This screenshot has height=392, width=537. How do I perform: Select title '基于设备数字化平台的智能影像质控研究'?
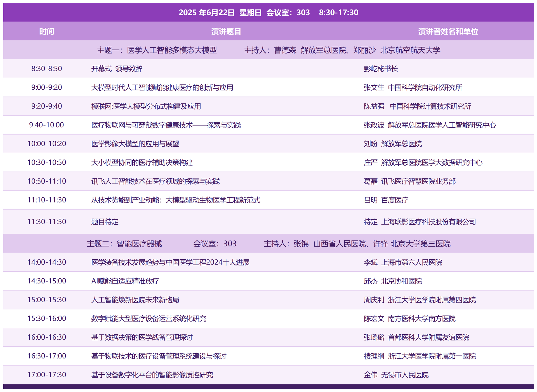[152, 375]
